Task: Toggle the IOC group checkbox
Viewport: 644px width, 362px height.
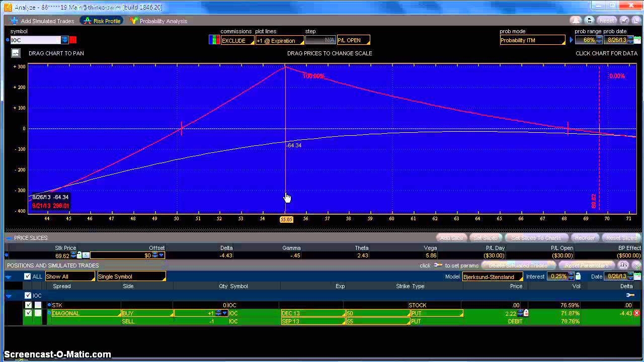Action: pos(28,296)
